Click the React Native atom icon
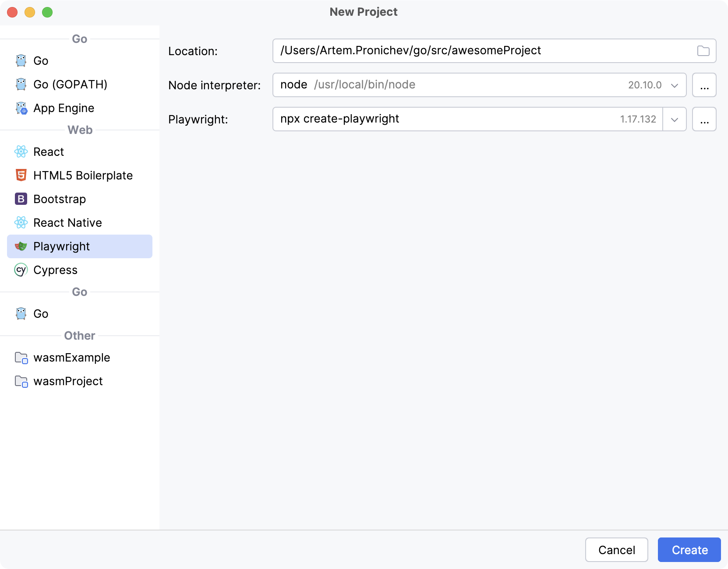Viewport: 728px width, 569px height. 21,223
